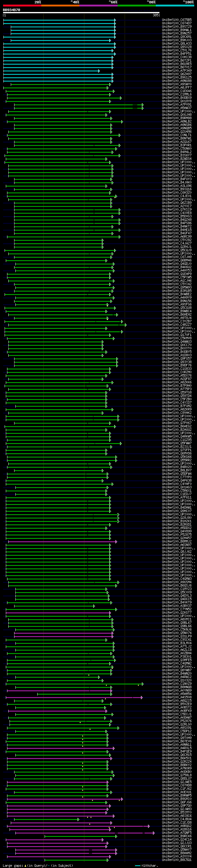This screenshot has height=868, width=197.
Task: Open UniRef100_B9G125 entry
Action: pos(177,78)
